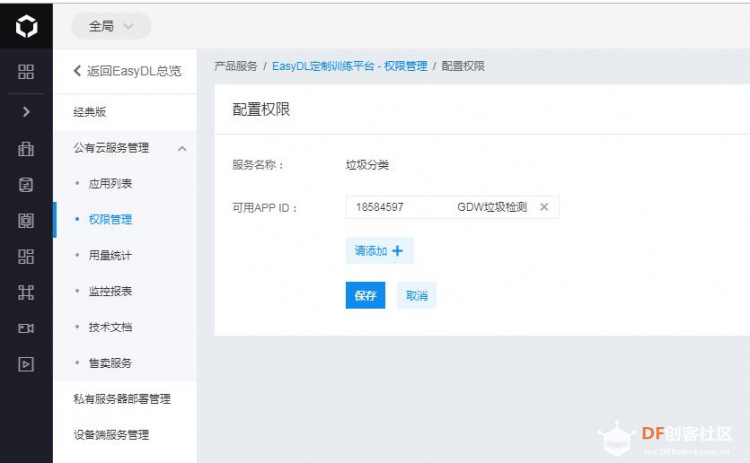Click the Baidu cloud logo icon
750x463 pixels.
(26, 26)
